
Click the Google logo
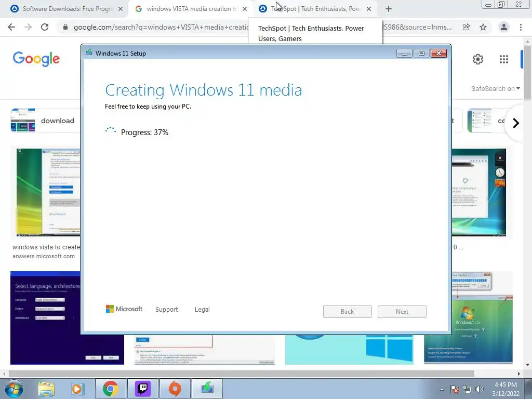click(x=36, y=59)
